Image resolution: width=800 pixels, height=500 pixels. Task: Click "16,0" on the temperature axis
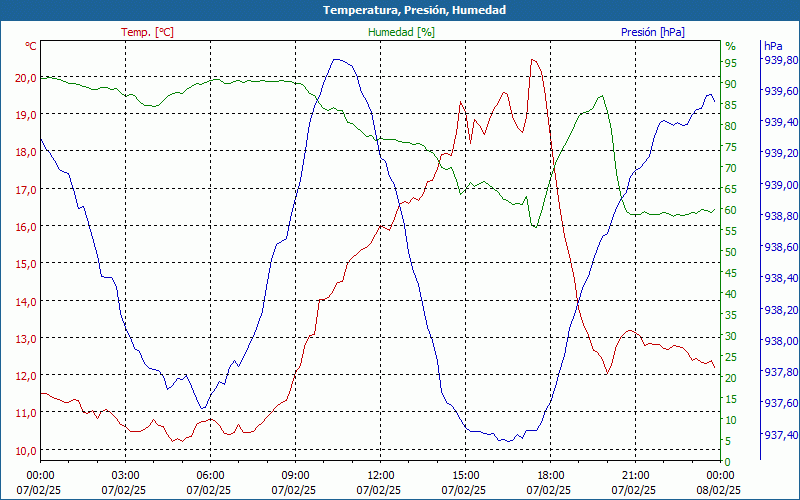(x=26, y=227)
